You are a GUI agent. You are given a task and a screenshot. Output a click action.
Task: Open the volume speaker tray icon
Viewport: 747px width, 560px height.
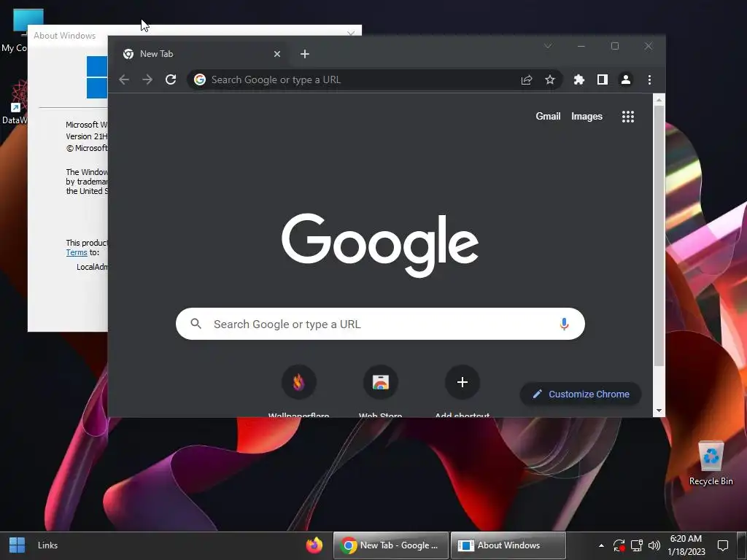point(654,545)
